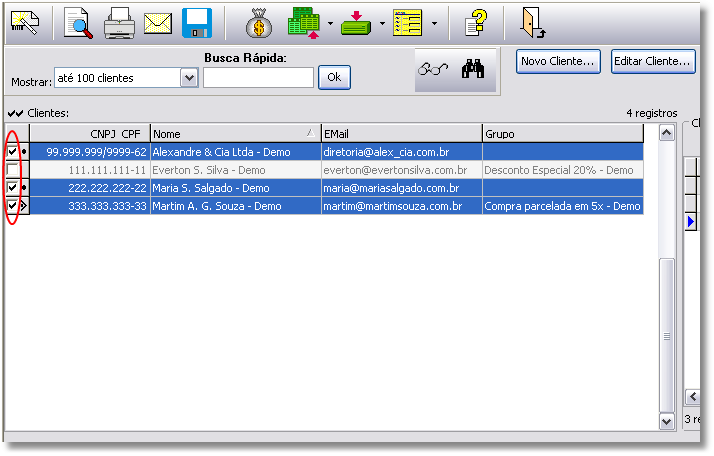Sort by the EMail column header
The width and height of the screenshot is (714, 456).
pos(401,134)
